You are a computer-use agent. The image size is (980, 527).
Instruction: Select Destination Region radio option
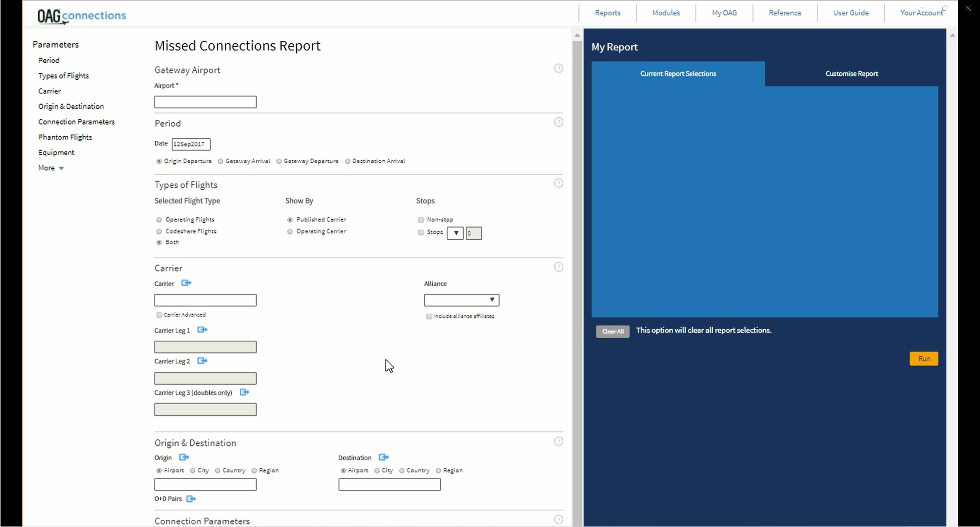point(438,470)
